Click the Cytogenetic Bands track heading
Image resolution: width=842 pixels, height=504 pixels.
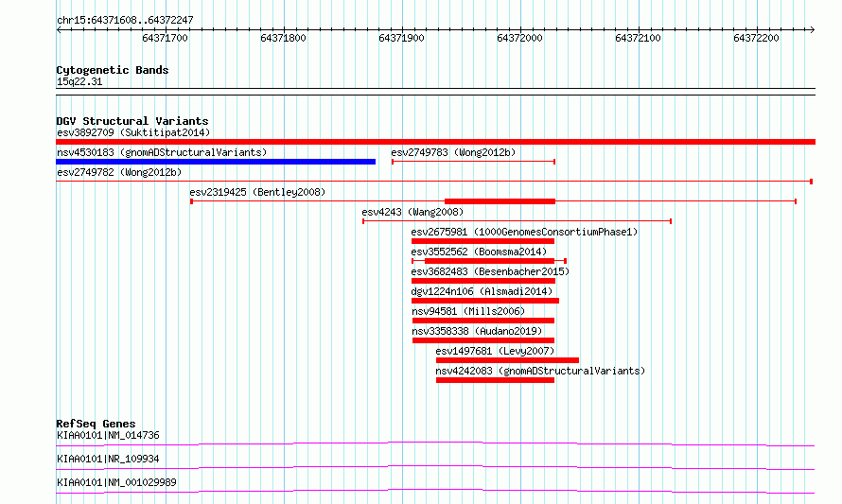[113, 70]
